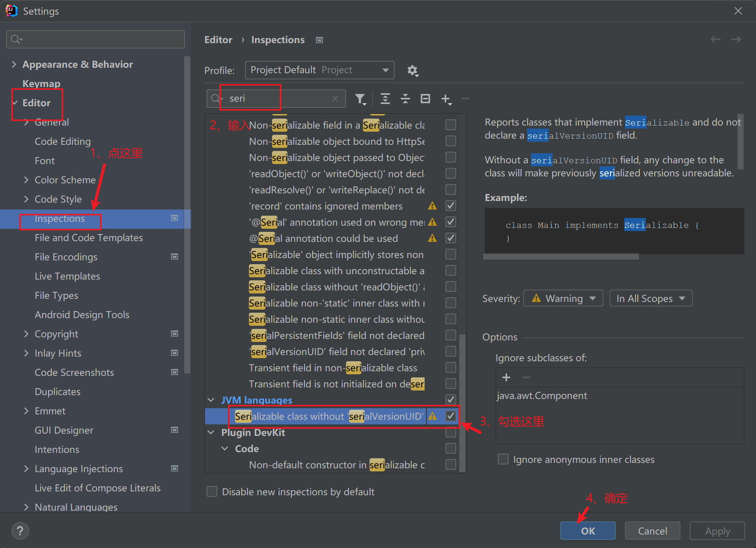Enable 'Disable new inspections by default'
Image resolution: width=756 pixels, height=548 pixels.
tap(212, 491)
